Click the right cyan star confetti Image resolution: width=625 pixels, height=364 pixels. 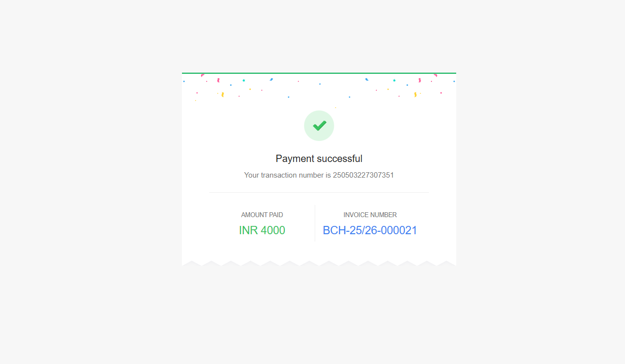[x=394, y=80]
